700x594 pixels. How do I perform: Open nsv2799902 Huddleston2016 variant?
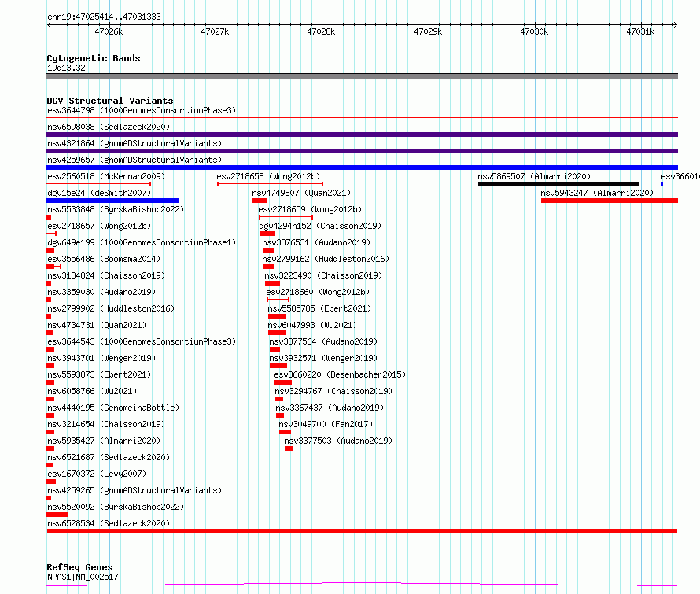(x=111, y=308)
